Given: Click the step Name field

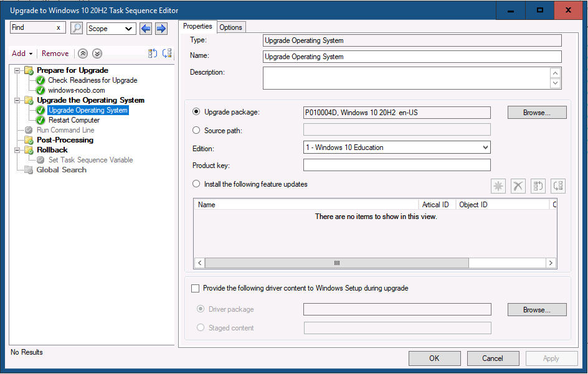Looking at the screenshot, I should pos(412,57).
